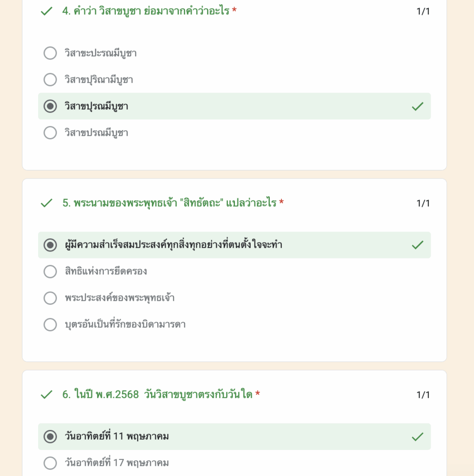Image resolution: width=474 pixels, height=476 pixels.
Task: Select option พระประสงค์ของพระพุทธเจ้า
Action: pos(50,298)
